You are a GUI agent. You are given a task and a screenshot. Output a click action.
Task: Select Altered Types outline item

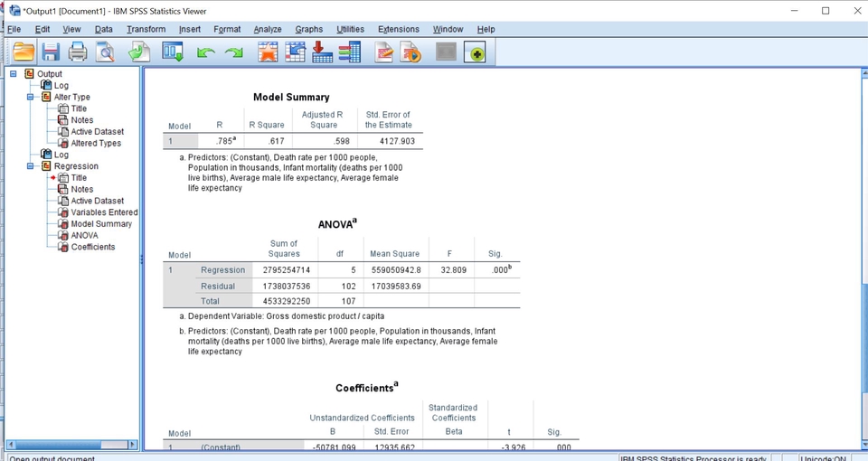point(96,144)
